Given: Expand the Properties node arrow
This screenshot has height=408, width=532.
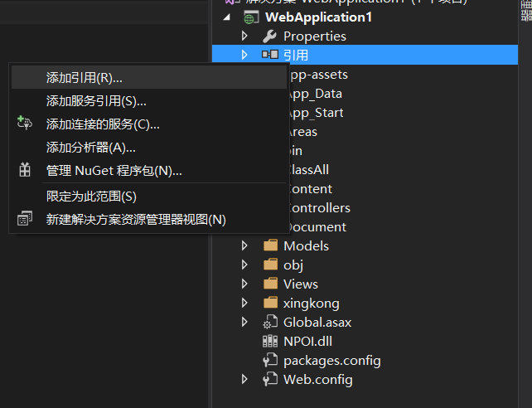Looking at the screenshot, I should click(244, 36).
